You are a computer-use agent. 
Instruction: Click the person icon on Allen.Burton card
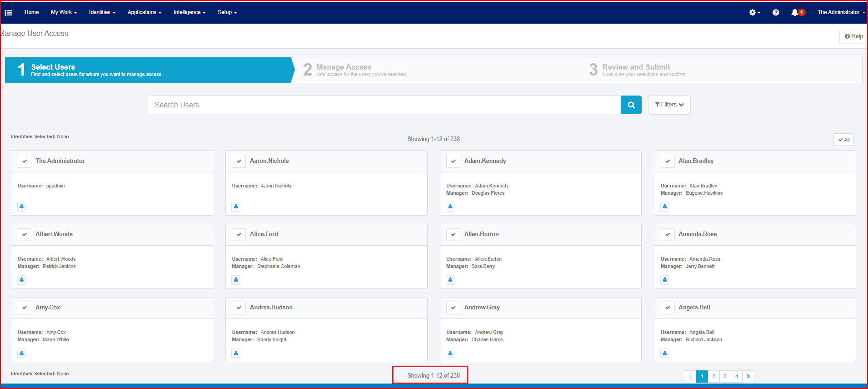point(450,280)
